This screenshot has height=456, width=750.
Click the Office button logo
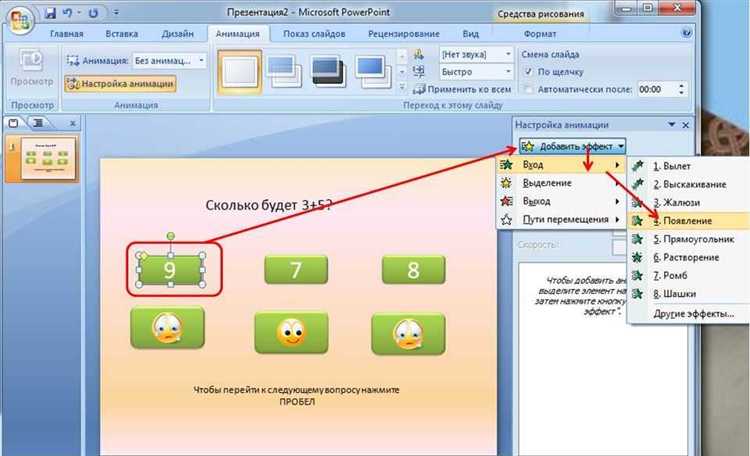click(x=19, y=20)
